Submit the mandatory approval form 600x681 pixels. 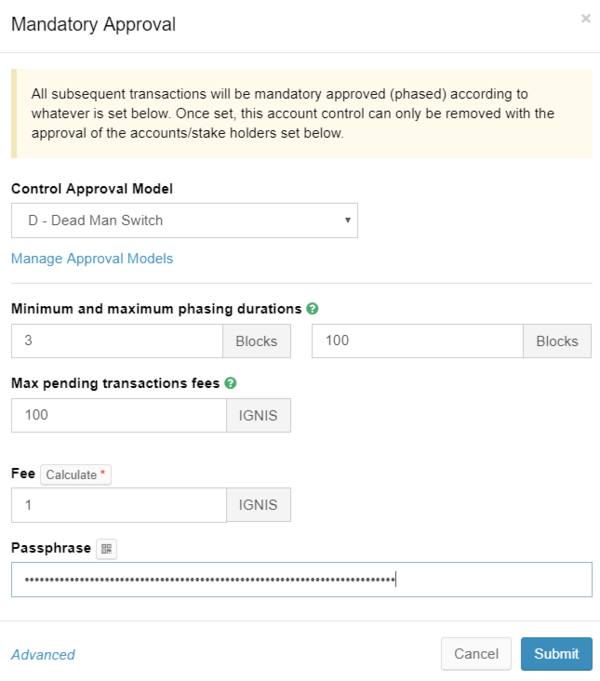pos(556,654)
